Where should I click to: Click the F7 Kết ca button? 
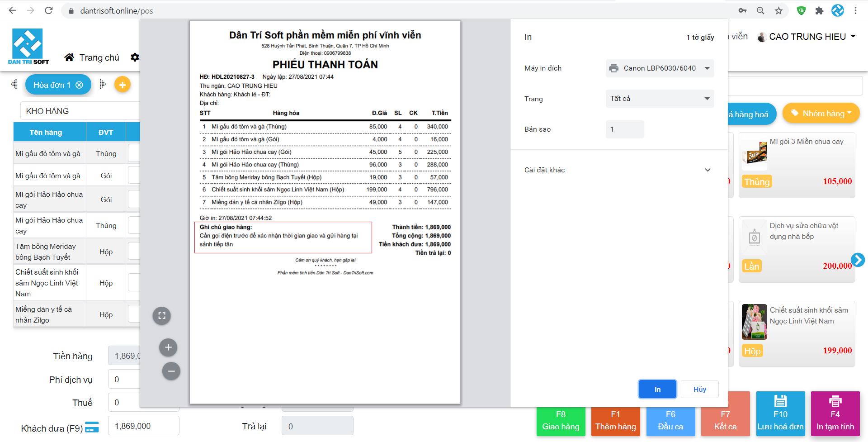(725, 413)
